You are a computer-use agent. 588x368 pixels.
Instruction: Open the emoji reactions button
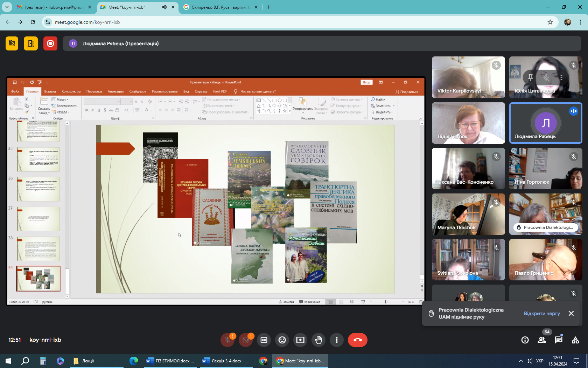282,340
